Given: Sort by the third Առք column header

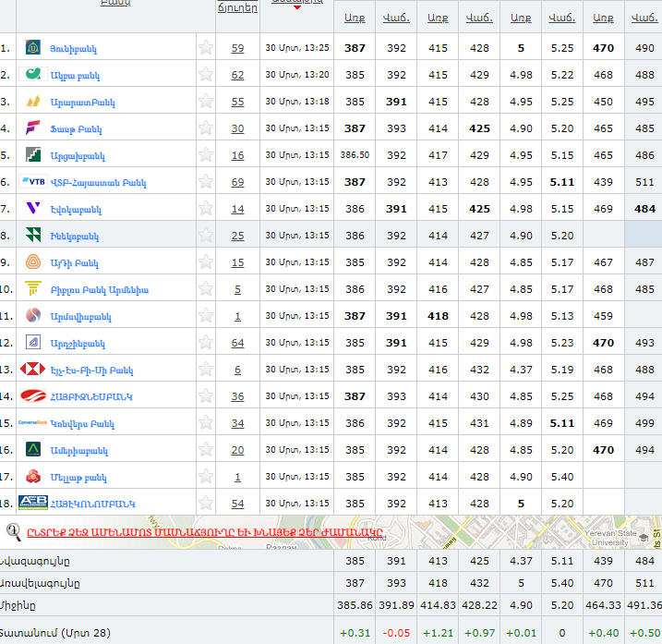Looking at the screenshot, I should click(521, 18).
